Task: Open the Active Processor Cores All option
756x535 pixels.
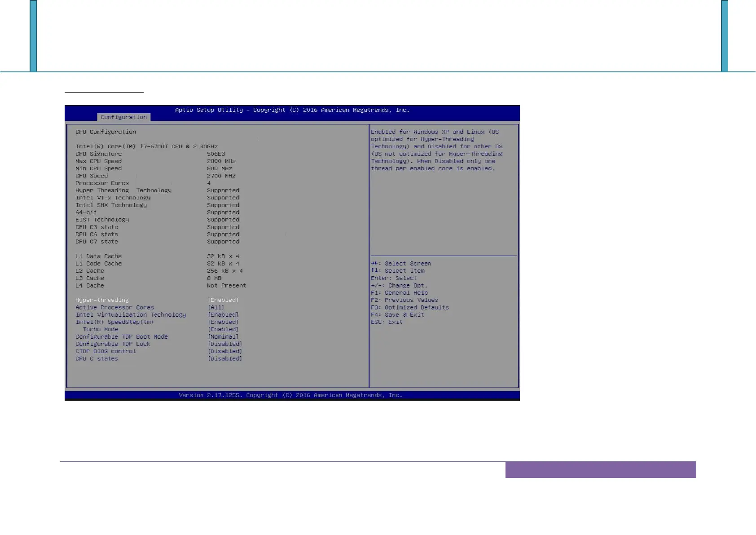Action: (x=216, y=308)
